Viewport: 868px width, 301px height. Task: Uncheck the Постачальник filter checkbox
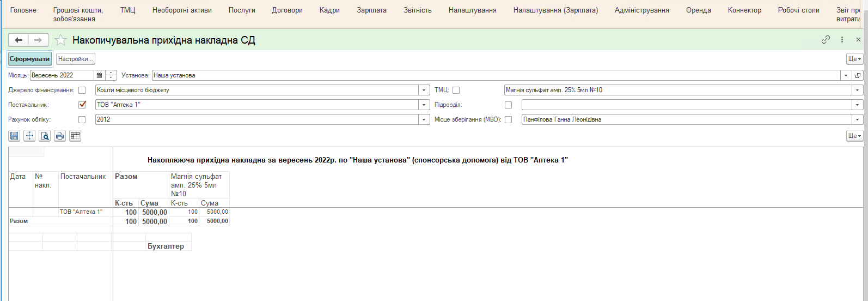coord(82,105)
